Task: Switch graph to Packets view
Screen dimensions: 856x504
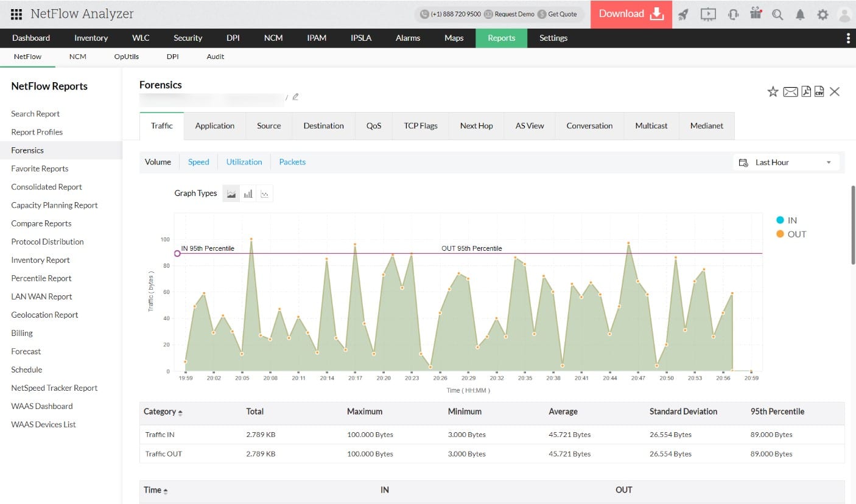Action: [292, 162]
